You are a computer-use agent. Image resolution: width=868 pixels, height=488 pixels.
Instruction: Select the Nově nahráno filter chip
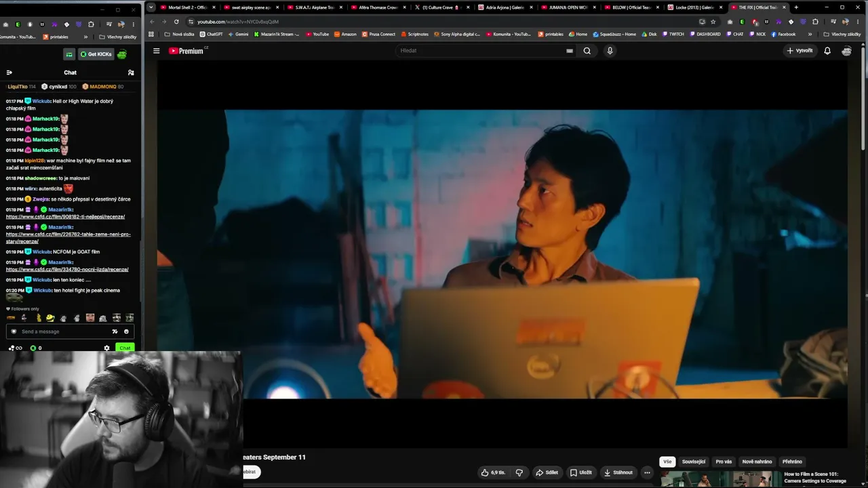point(757,462)
